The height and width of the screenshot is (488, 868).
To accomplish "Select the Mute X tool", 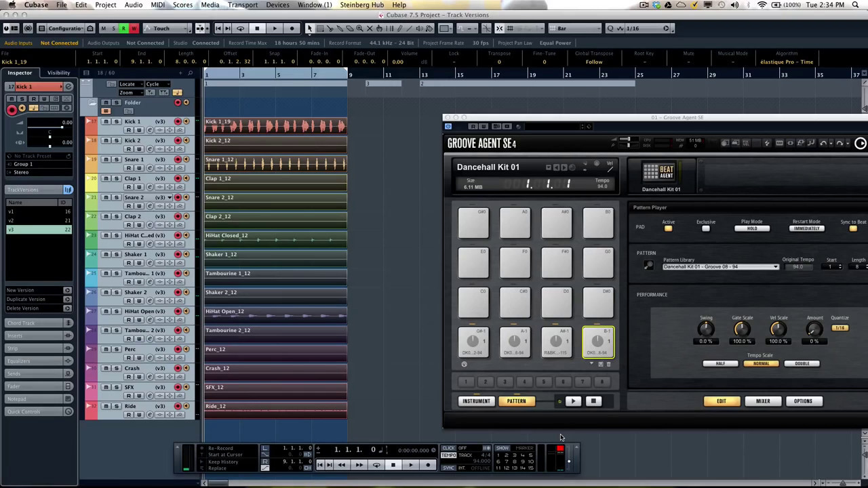I will pos(370,28).
